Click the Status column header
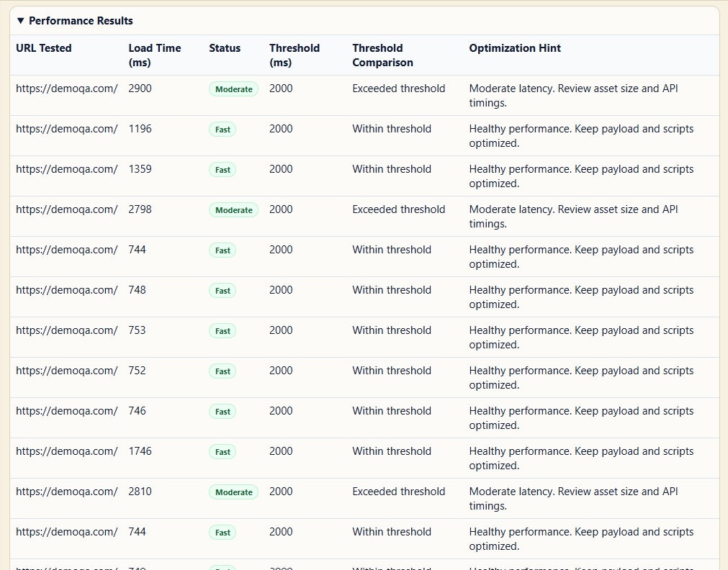The height and width of the screenshot is (570, 728). (224, 48)
